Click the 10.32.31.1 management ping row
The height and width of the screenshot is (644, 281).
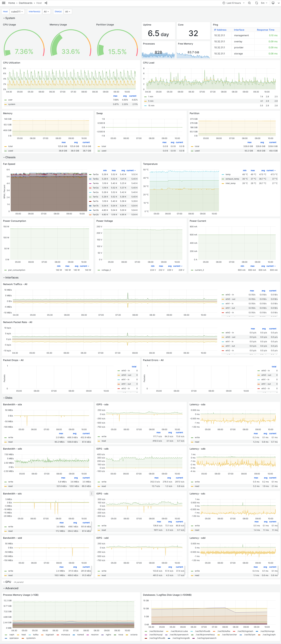pos(246,36)
